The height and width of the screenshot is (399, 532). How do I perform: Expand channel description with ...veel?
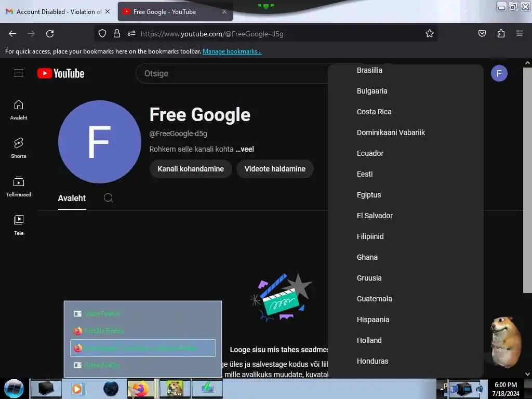click(245, 149)
